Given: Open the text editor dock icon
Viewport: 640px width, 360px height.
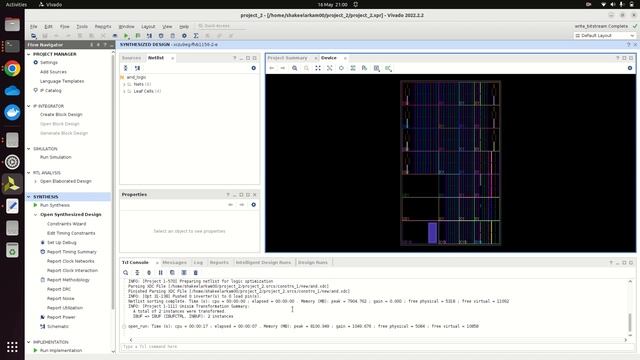Looking at the screenshot, I should [12, 206].
